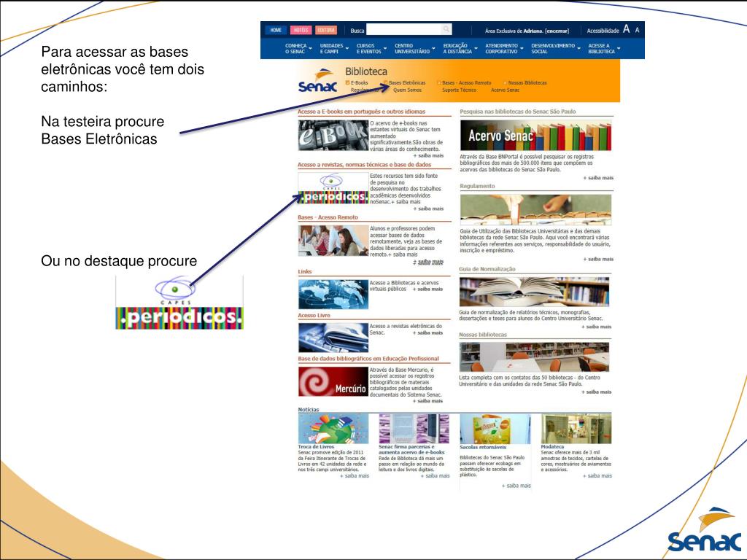Expand the EDUCAÇÃO A DISTÂNCIA menu
The image size is (747, 560).
[x=460, y=49]
